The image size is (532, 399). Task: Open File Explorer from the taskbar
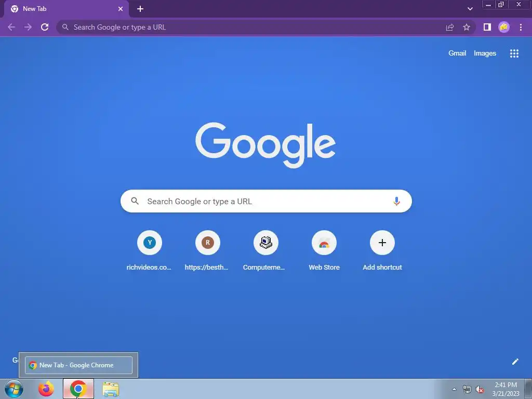(111, 389)
